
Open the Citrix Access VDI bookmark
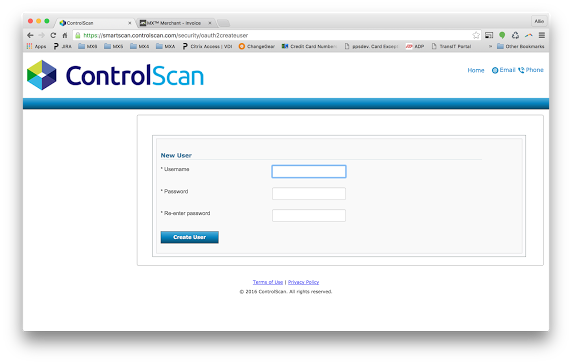(x=207, y=46)
